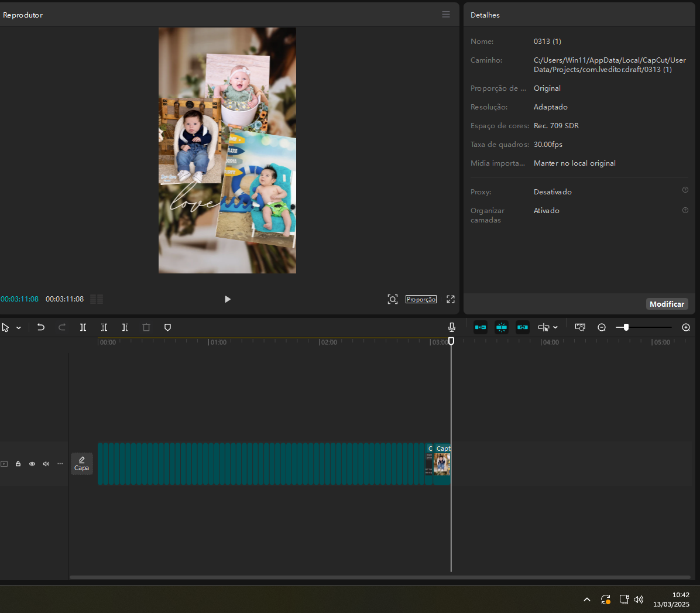Toggle the main track magnet option
This screenshot has height=613, width=700.
pyautogui.click(x=481, y=327)
